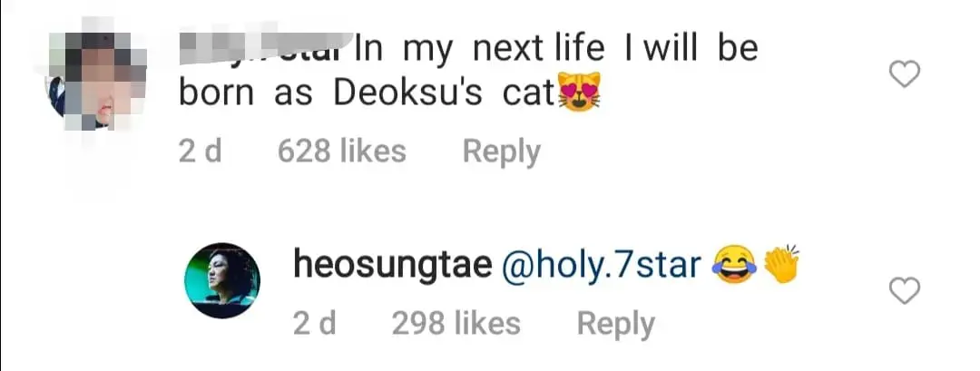The image size is (980, 371).
Task: Open the @holy.7star mention
Action: coord(601,265)
